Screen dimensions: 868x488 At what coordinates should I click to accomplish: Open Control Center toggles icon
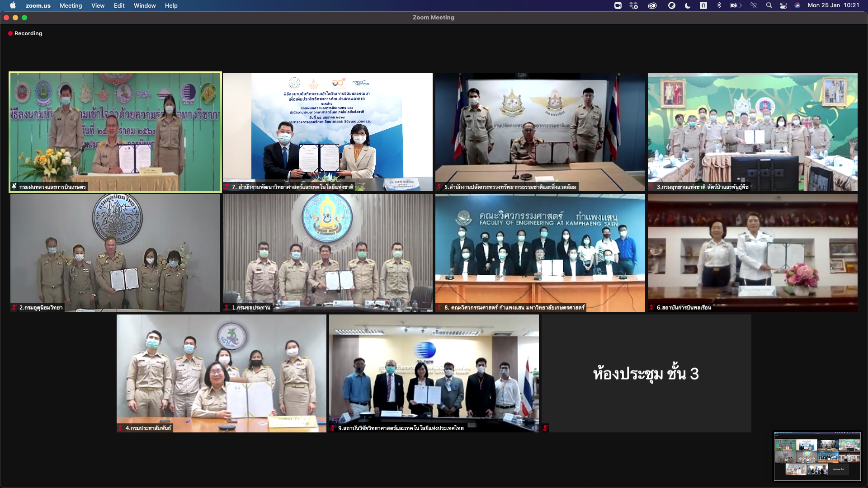click(x=783, y=5)
